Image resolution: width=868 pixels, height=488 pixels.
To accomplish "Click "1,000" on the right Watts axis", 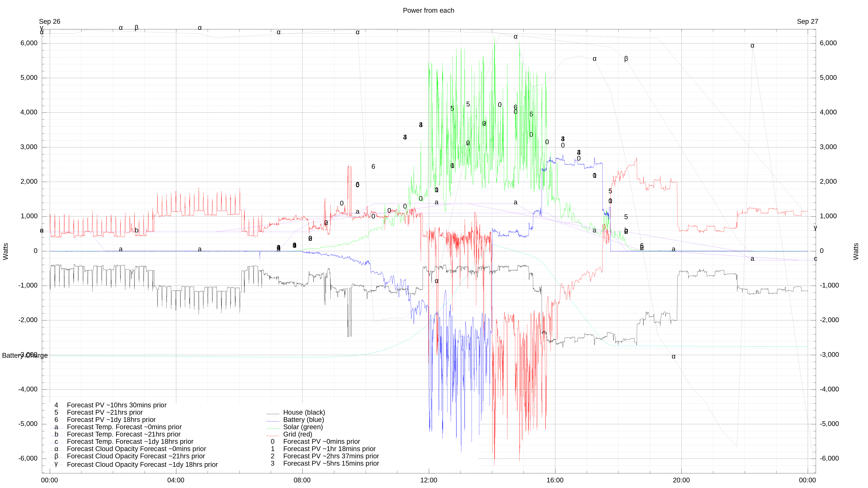I will (828, 216).
